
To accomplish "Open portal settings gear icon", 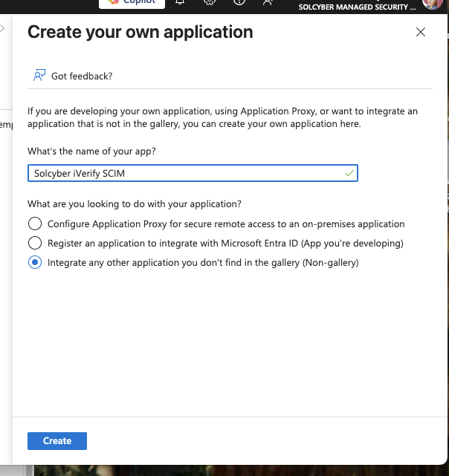I will (x=210, y=3).
